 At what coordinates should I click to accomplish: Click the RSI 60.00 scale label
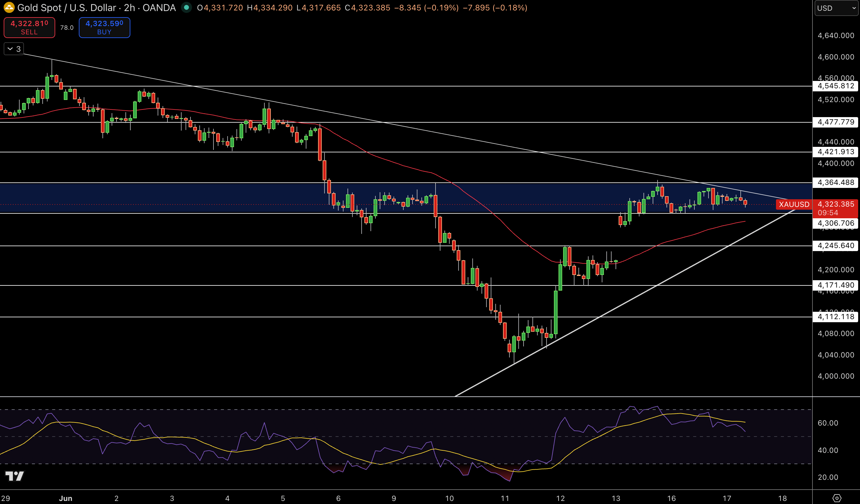tap(827, 423)
